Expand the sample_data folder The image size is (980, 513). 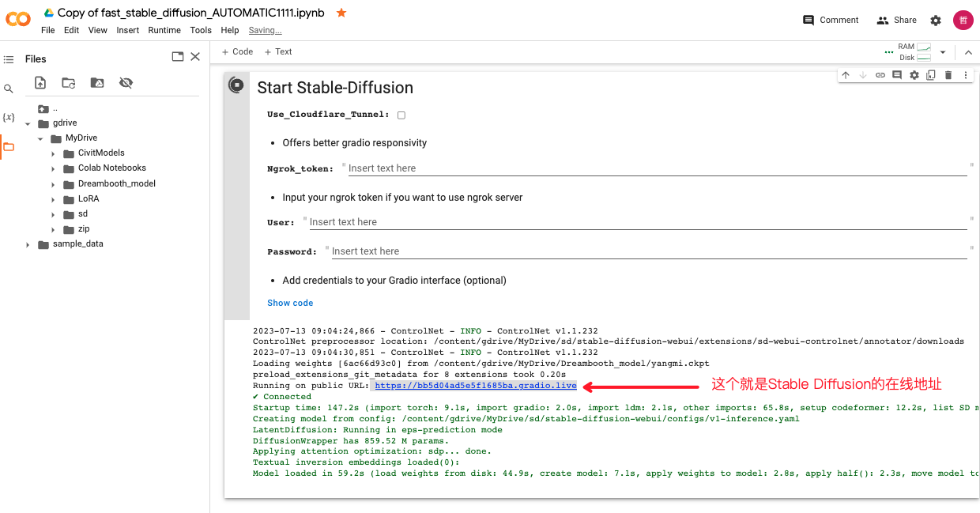coord(28,243)
